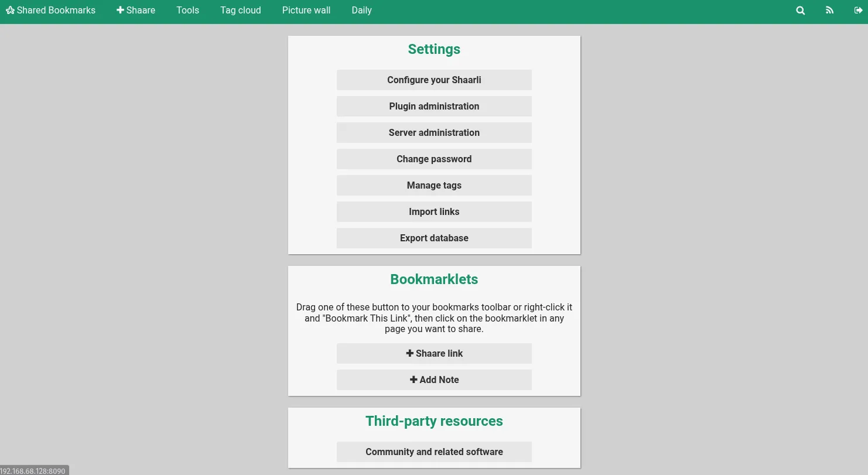Open Configure your Shaarli settings

tap(434, 80)
